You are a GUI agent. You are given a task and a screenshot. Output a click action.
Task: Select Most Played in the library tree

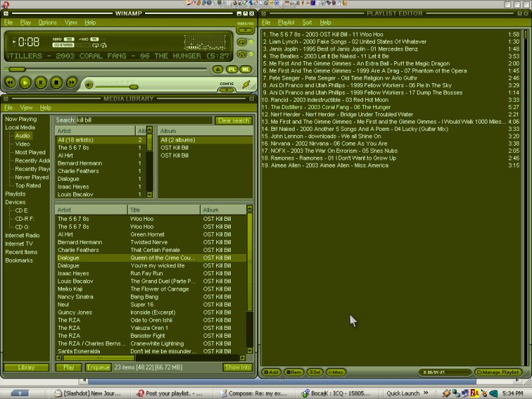pyautogui.click(x=31, y=152)
